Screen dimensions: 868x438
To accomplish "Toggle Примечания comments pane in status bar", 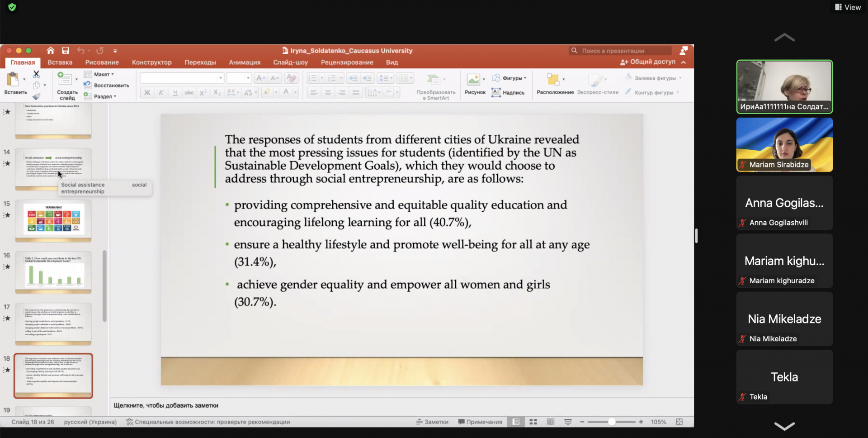I will coord(480,422).
